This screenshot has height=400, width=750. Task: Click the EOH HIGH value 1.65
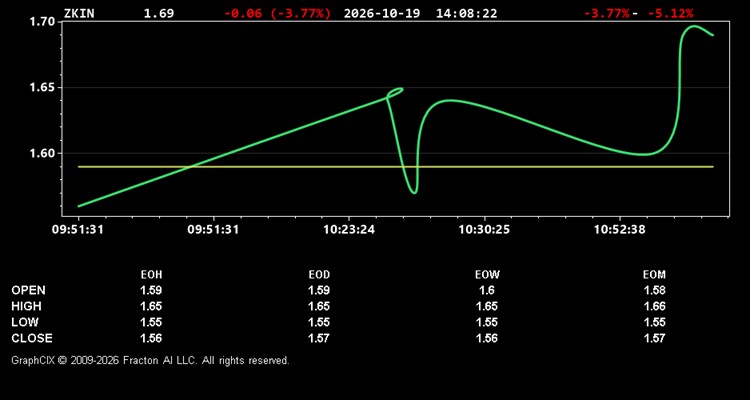tap(151, 306)
